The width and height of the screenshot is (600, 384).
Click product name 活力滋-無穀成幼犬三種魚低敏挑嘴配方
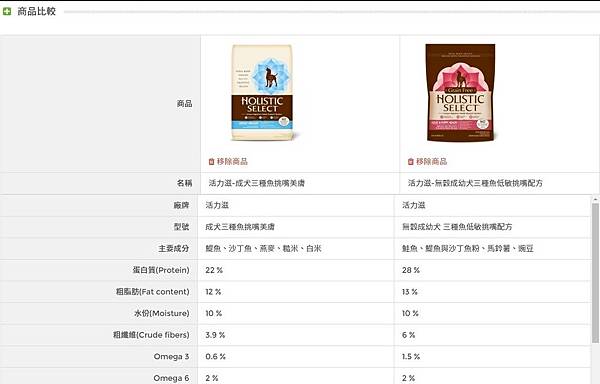pos(475,183)
